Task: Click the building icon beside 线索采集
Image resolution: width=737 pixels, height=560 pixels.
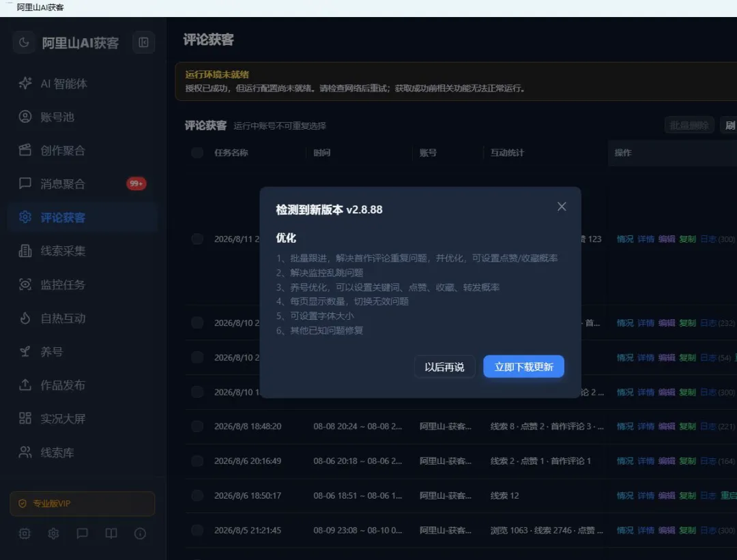Action: click(25, 251)
